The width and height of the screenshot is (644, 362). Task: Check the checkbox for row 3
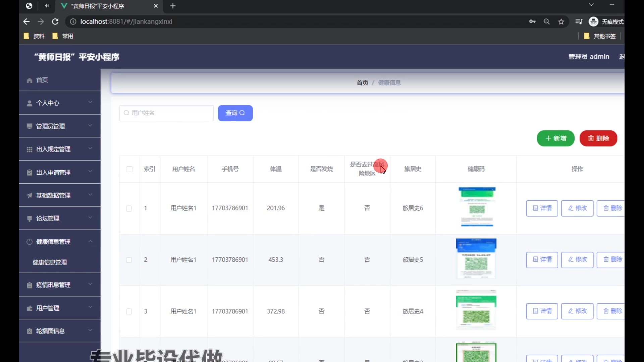coord(129,311)
